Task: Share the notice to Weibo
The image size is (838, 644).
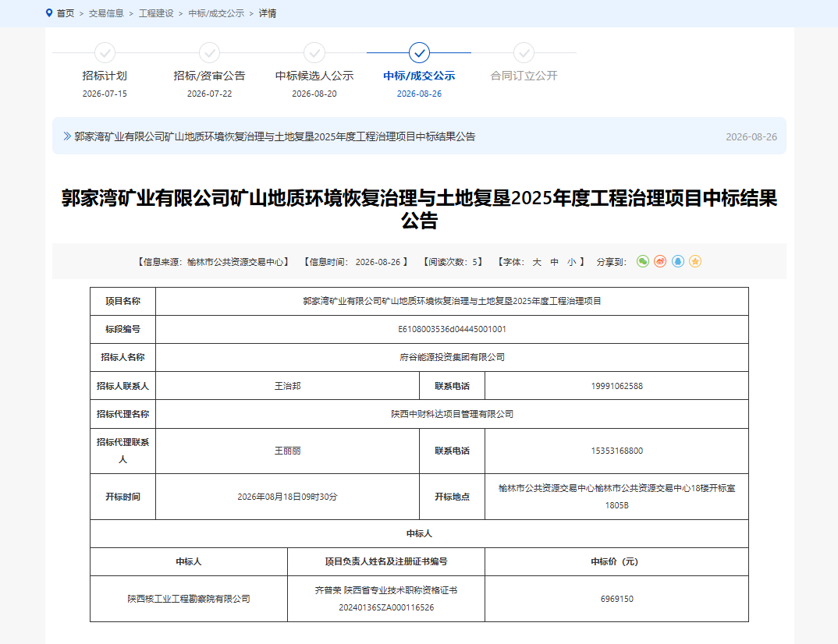Action: (x=660, y=262)
